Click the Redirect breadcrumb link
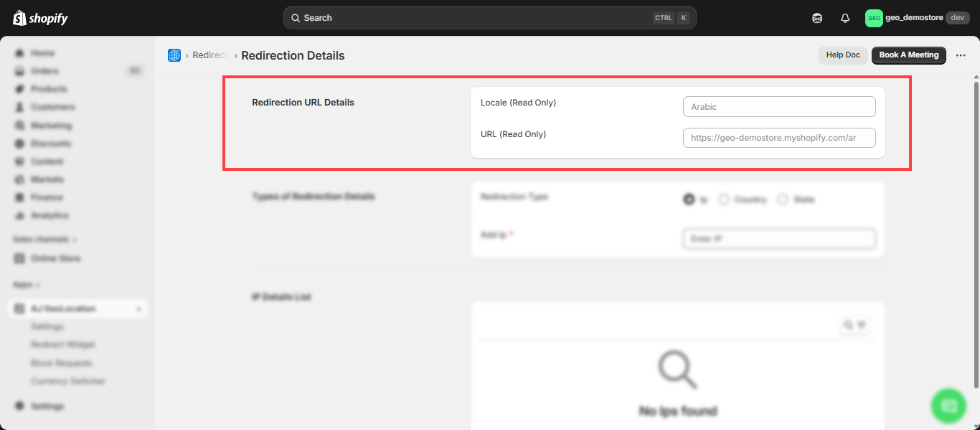This screenshot has width=980, height=430. coord(210,55)
